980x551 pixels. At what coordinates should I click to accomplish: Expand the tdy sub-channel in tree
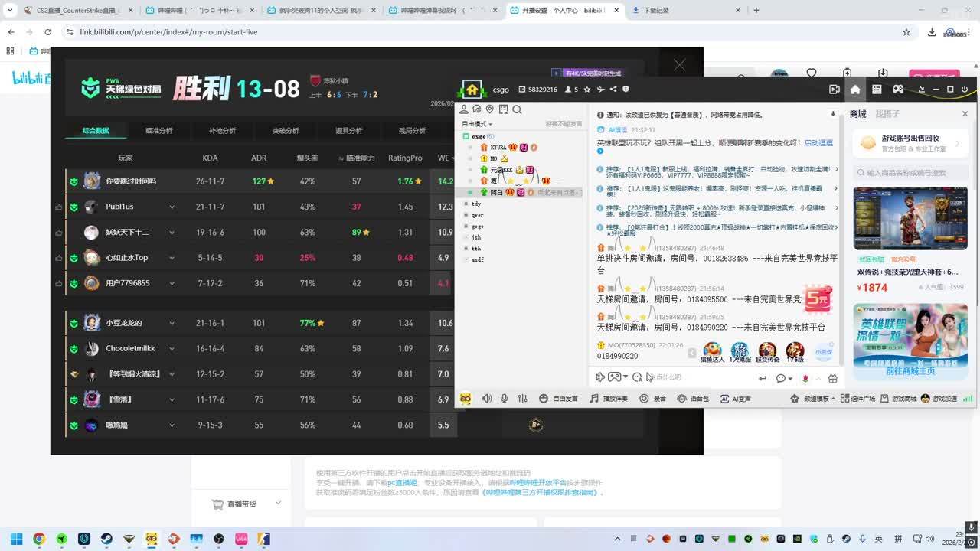[466, 204]
